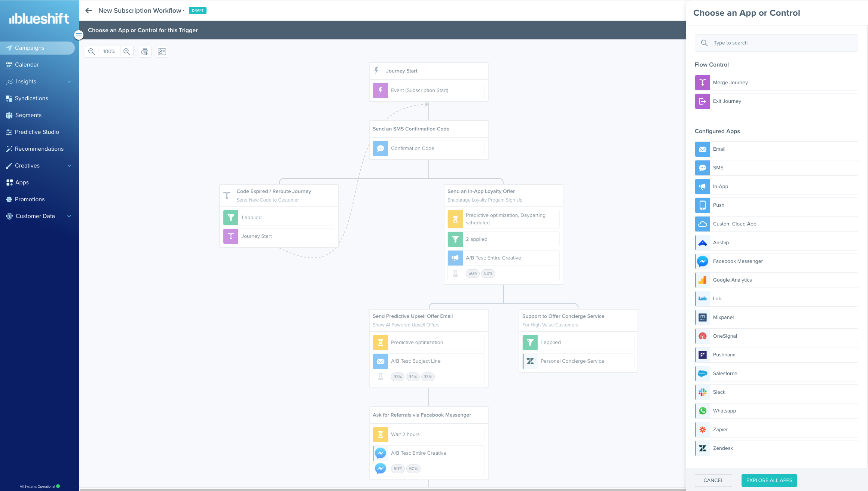Viewport: 868px width, 491px height.
Task: Choose the Facebook Messenger app icon
Action: 703,261
